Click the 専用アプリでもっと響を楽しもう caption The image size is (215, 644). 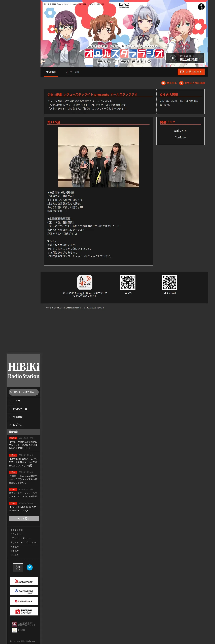point(85,295)
